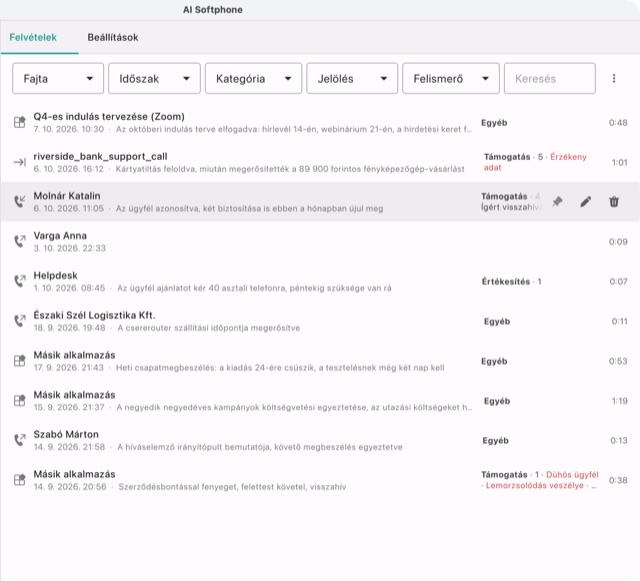The image size is (640, 581).
Task: Focus the Keresés search field
Action: click(550, 78)
